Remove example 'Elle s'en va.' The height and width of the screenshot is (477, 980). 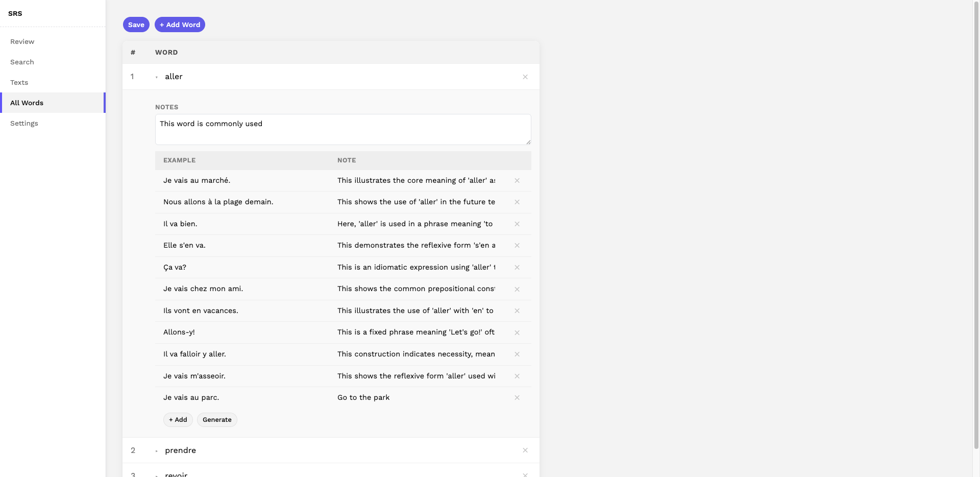517,246
